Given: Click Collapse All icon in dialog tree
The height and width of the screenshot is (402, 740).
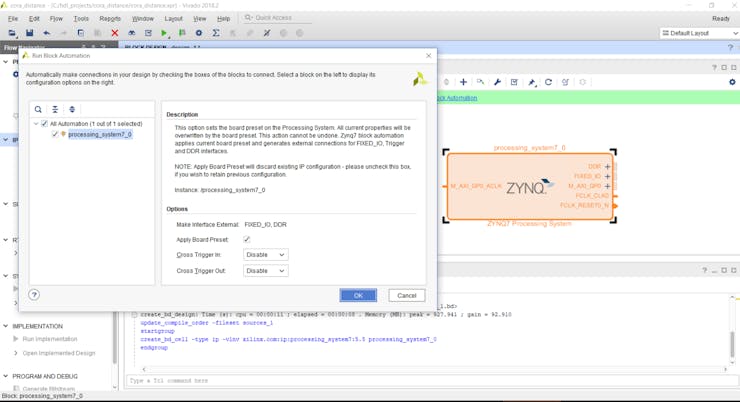Looking at the screenshot, I should (55, 109).
